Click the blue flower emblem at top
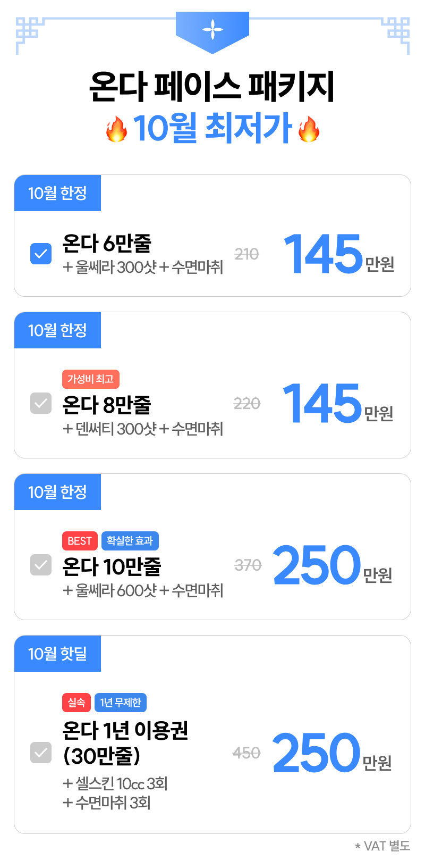The width and height of the screenshot is (425, 868). point(212,31)
